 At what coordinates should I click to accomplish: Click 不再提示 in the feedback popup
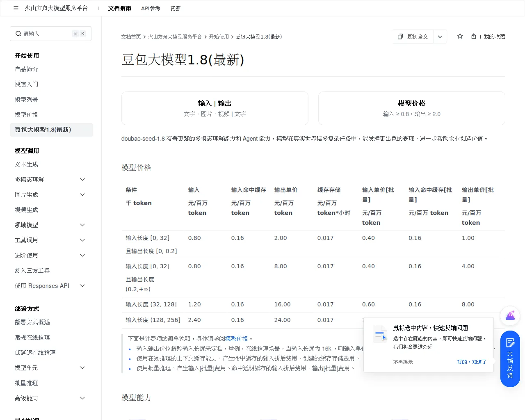[403, 362]
